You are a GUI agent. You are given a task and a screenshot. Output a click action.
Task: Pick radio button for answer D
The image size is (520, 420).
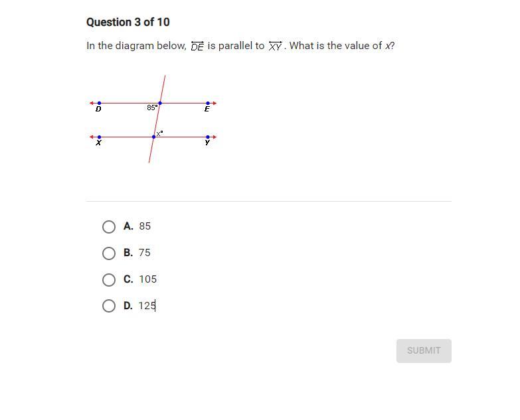pyautogui.click(x=109, y=306)
